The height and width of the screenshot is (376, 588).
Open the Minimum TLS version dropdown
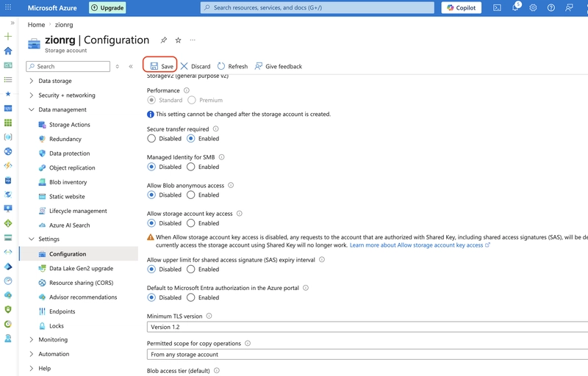367,327
